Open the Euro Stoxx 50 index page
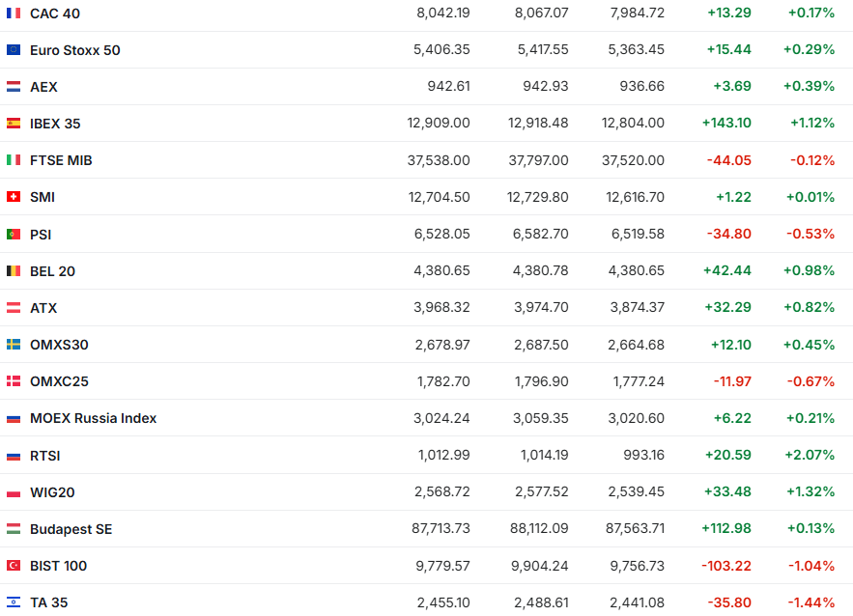Image resolution: width=853 pixels, height=616 pixels. (75, 50)
